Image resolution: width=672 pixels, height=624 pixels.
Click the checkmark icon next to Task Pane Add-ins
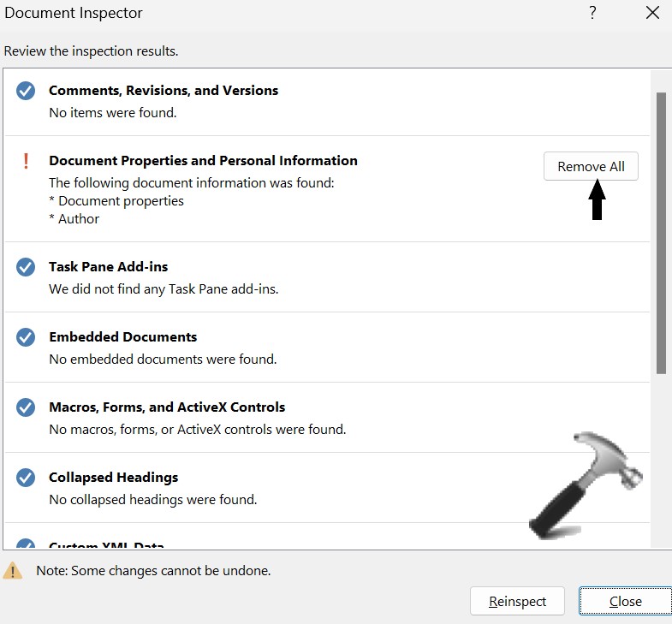[x=26, y=267]
